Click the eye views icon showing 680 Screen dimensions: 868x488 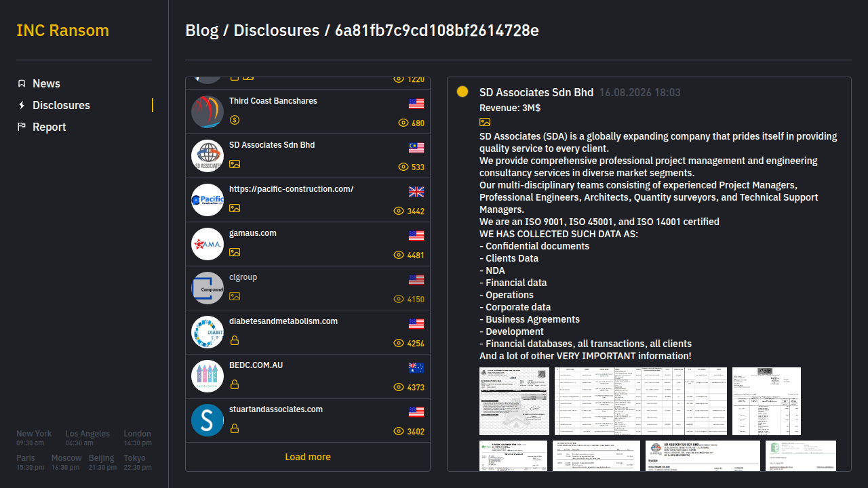(403, 123)
